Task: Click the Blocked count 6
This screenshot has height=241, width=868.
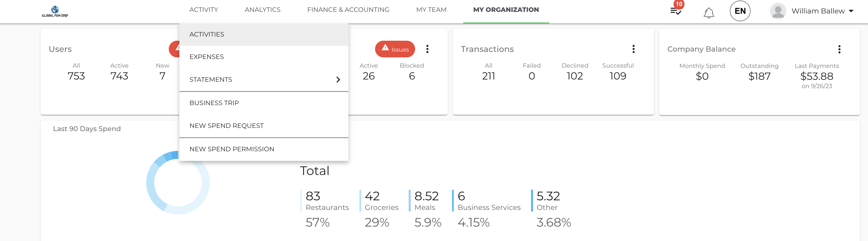Action: coord(412,76)
